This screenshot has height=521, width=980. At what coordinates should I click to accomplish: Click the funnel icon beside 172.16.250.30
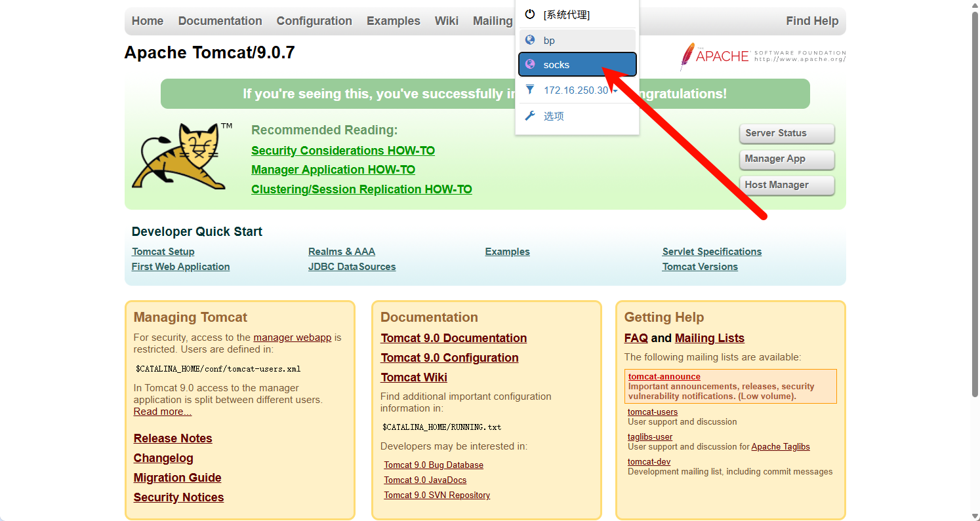530,90
